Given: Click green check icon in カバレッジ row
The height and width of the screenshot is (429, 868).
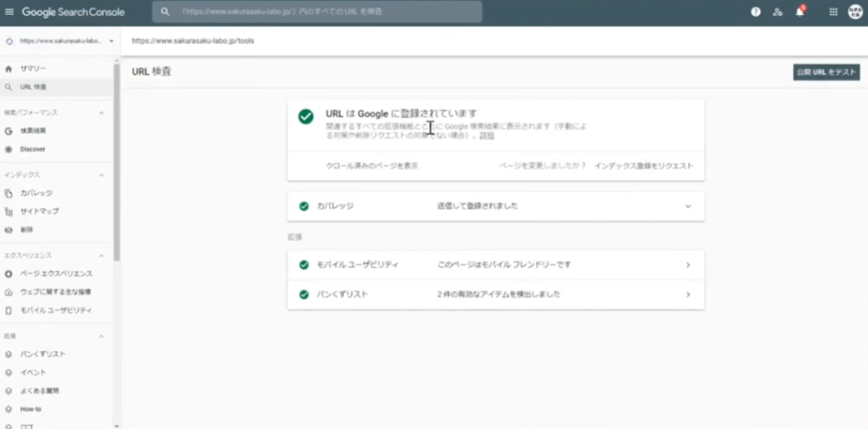Looking at the screenshot, I should tap(303, 206).
